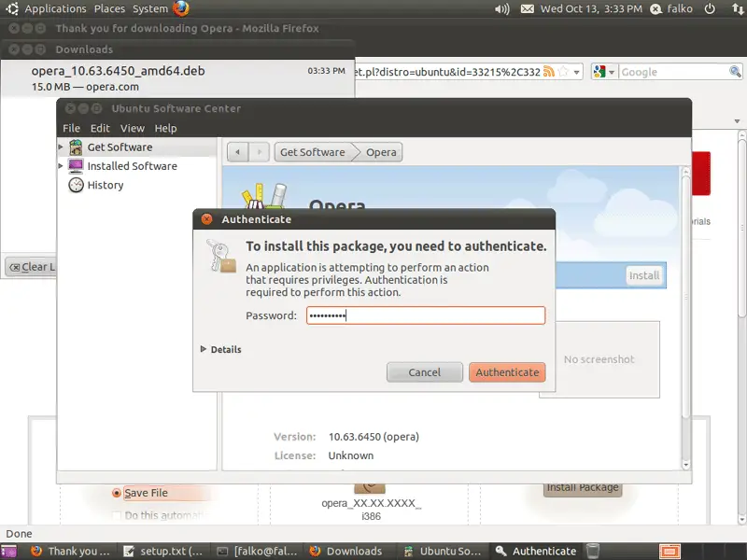This screenshot has width=747, height=560.
Task: Open the Ubuntu logo main menu icon
Action: (x=12, y=8)
